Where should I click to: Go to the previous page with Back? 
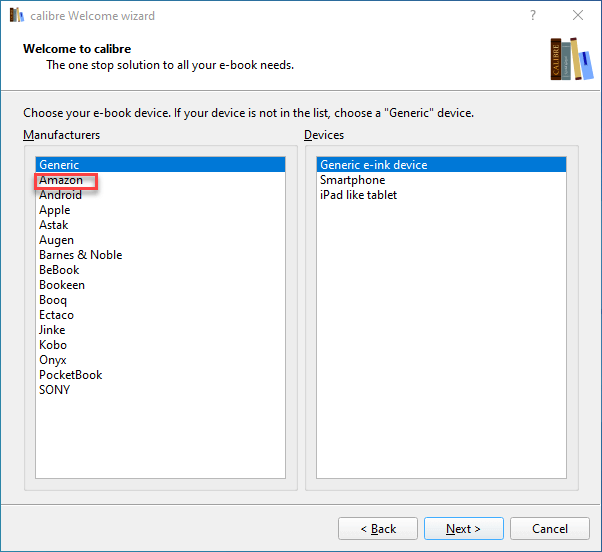click(x=378, y=529)
